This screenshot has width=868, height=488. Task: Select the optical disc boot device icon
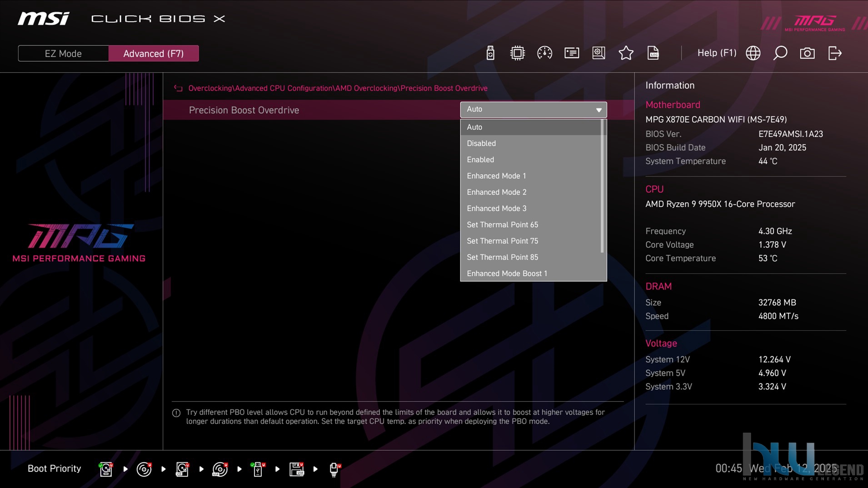click(144, 469)
